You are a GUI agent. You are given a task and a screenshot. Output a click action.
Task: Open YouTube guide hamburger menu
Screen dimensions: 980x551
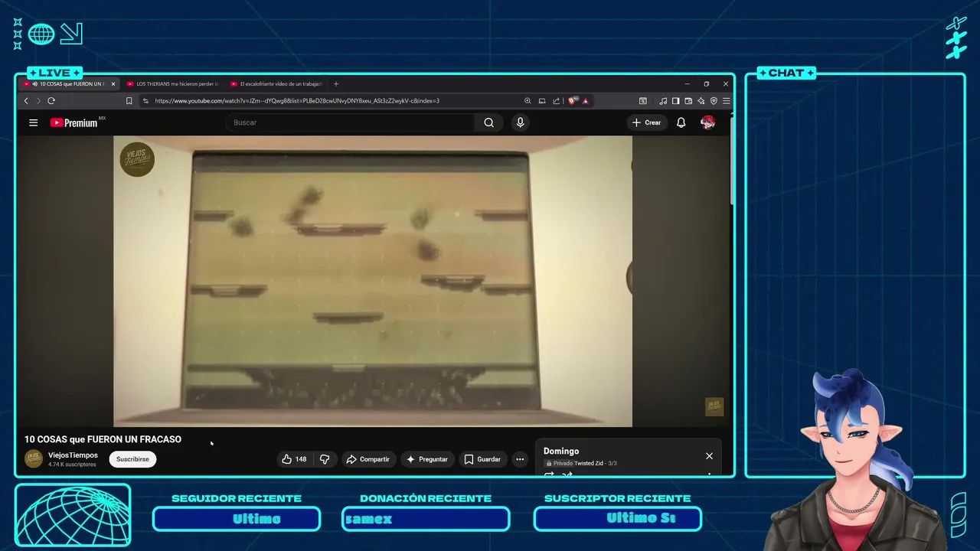(33, 122)
